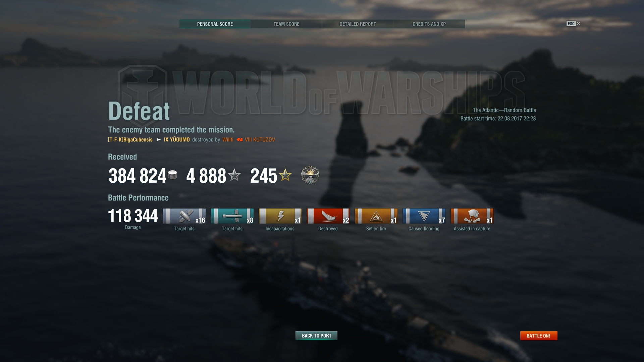Screen dimensions: 644x362
Task: Start next match with Battle On!
Action: click(539, 336)
